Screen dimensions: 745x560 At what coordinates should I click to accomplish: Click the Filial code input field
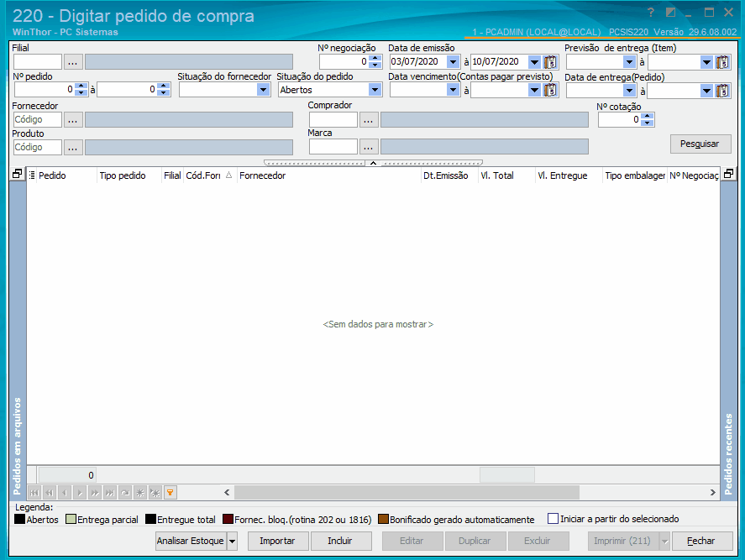point(38,62)
